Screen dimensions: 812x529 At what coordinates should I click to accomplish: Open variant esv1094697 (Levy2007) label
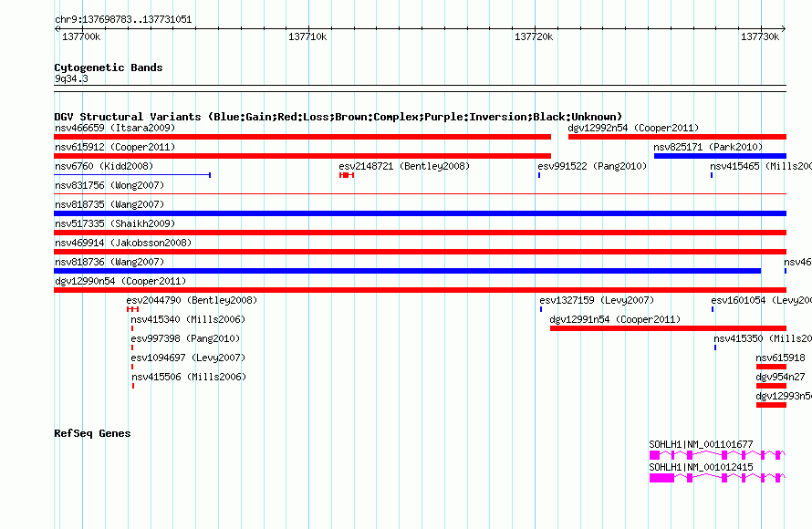pos(188,358)
